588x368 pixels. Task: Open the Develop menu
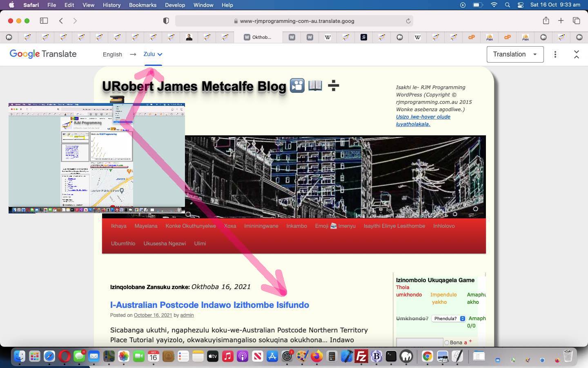pyautogui.click(x=175, y=5)
